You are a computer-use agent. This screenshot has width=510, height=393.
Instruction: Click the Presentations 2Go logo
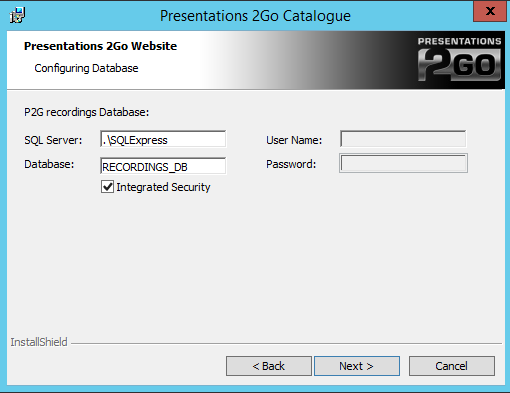[x=459, y=59]
